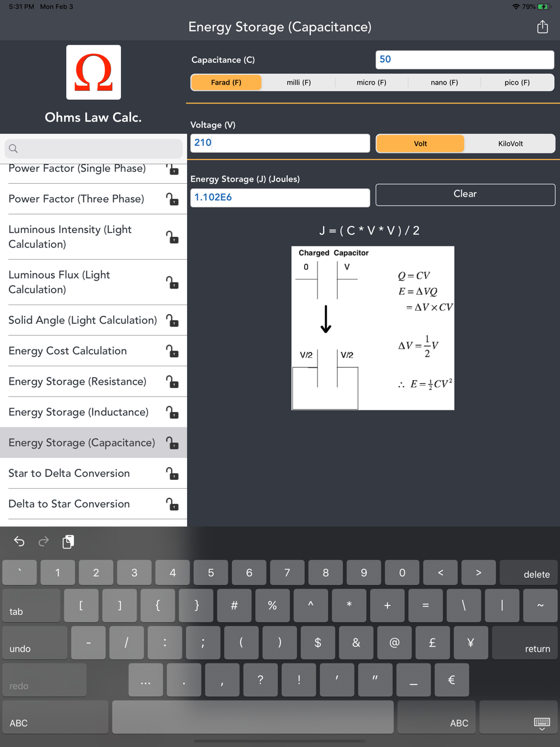Tap the keyboard redo arrow icon

[x=44, y=541]
